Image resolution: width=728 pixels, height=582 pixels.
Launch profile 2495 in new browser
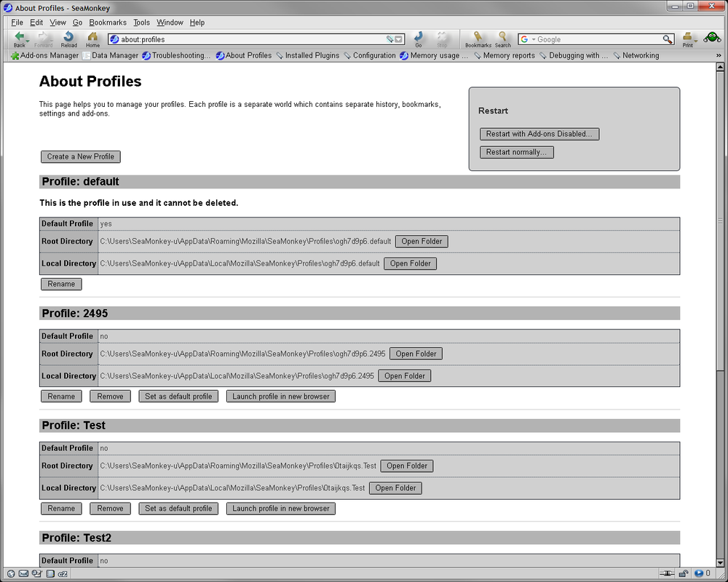coord(281,396)
